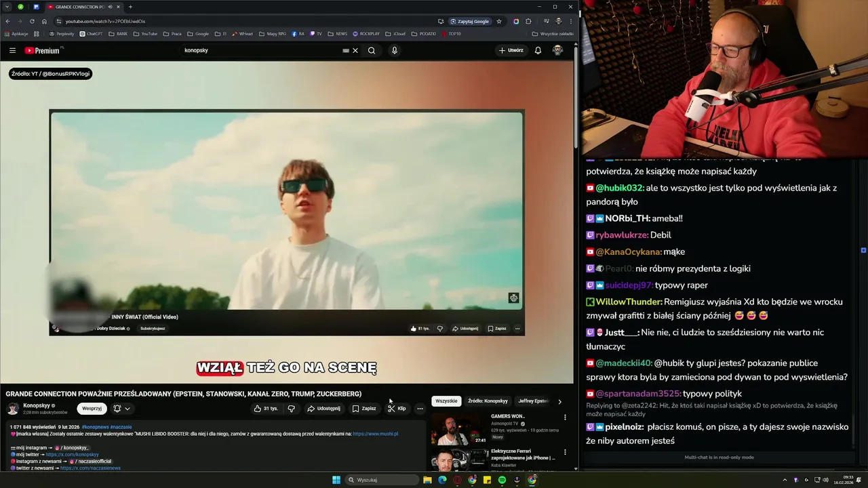
Task: Click Subskrybujesz in the embedded video
Action: tap(153, 329)
